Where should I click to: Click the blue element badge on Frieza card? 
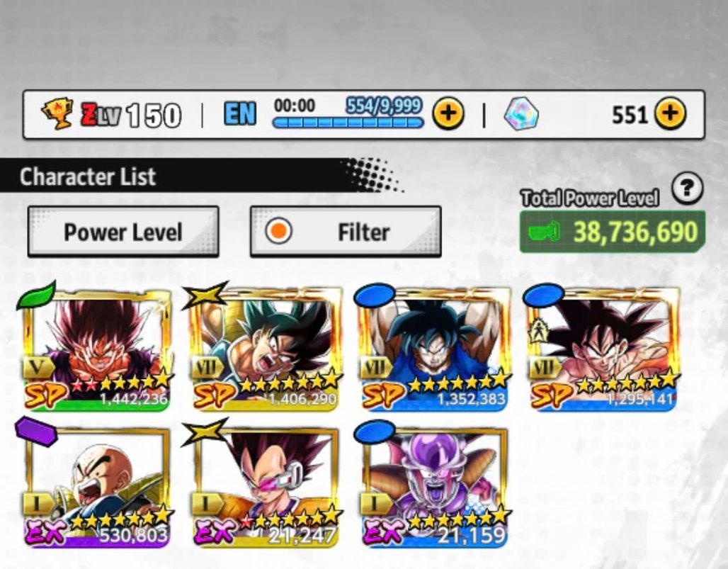click(x=375, y=432)
